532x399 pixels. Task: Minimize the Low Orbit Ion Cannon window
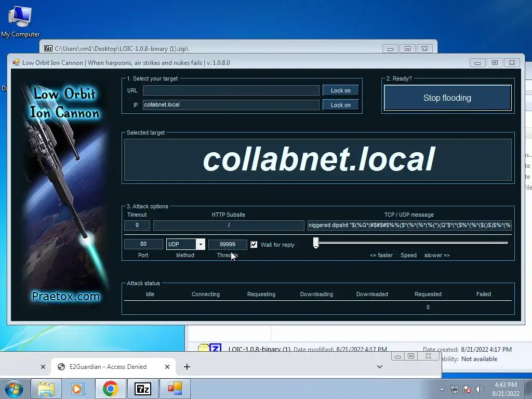(x=478, y=63)
